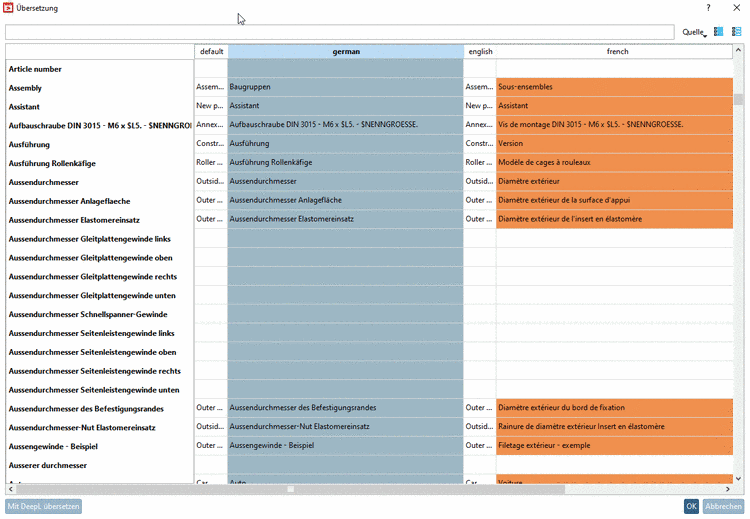Confirm with the OK button

691,506
